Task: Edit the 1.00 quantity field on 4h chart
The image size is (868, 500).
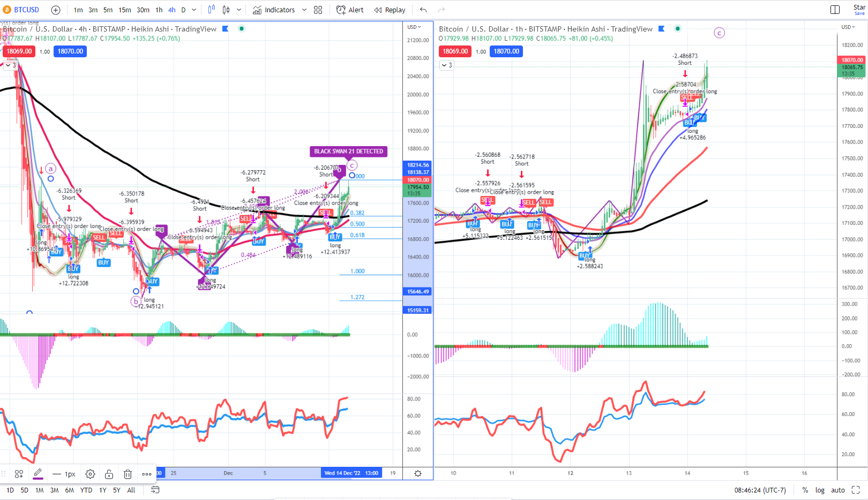Action: click(x=45, y=51)
